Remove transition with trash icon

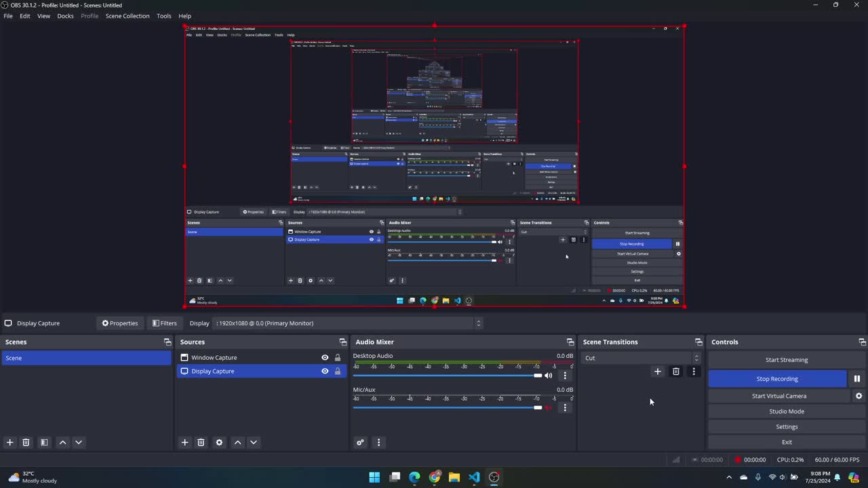[676, 371]
